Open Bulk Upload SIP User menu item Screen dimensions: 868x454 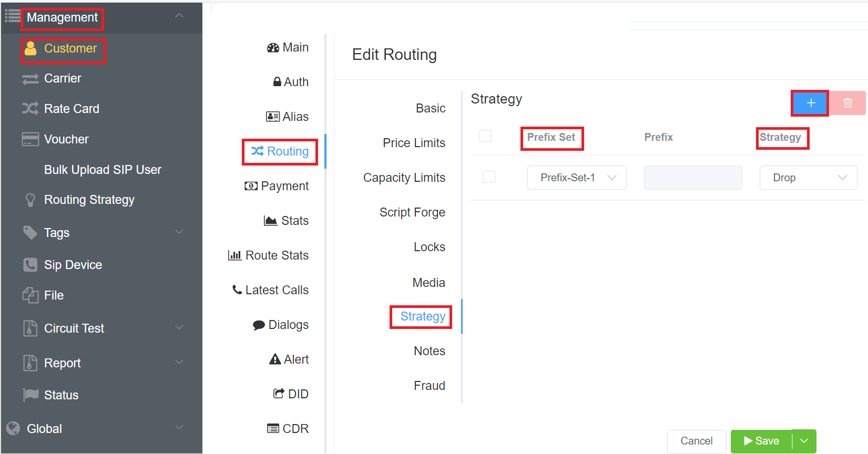pyautogui.click(x=103, y=170)
